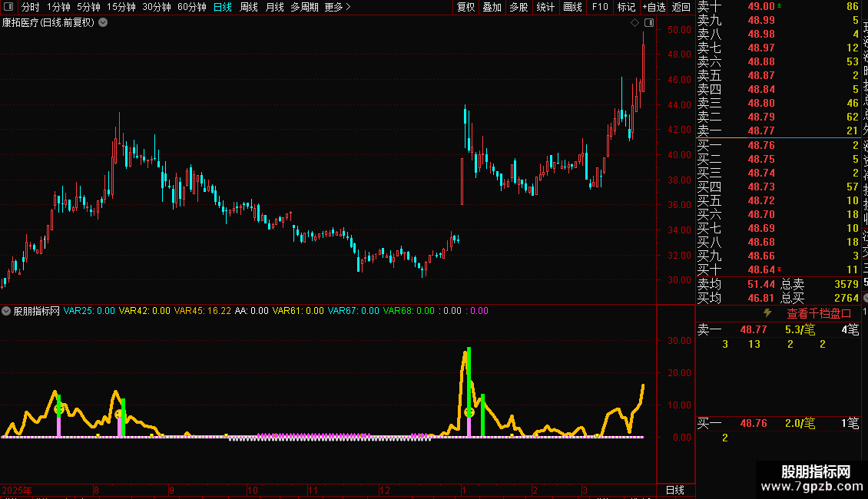Select 卖十 price 49.00 row
868x499 pixels.
click(778, 7)
